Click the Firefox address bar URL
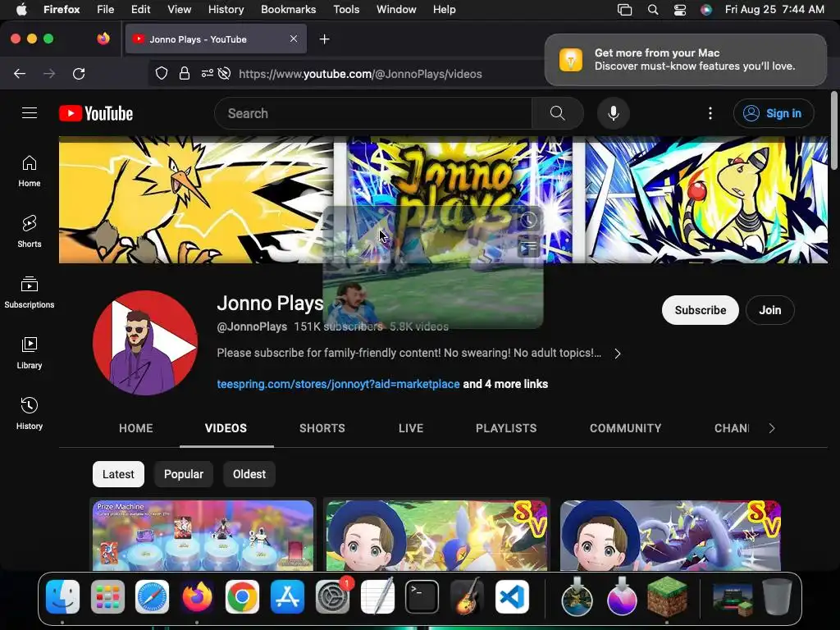840x630 pixels. coord(360,74)
